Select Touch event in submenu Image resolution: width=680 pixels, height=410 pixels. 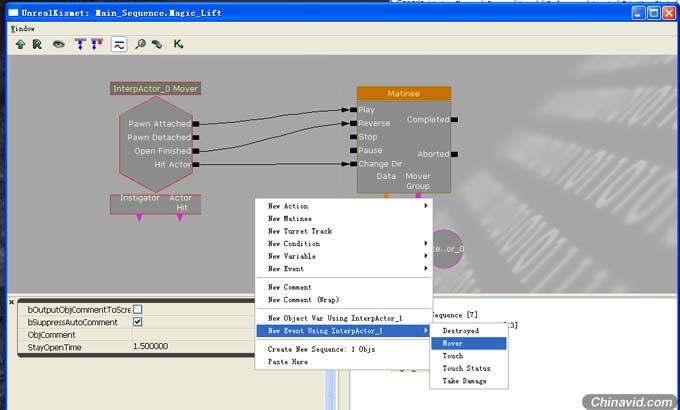(469, 356)
